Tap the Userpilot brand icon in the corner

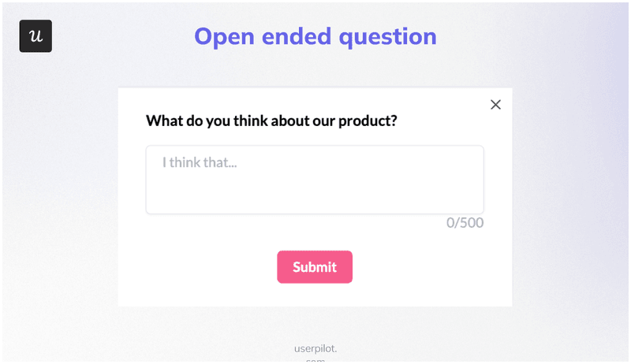pyautogui.click(x=35, y=36)
